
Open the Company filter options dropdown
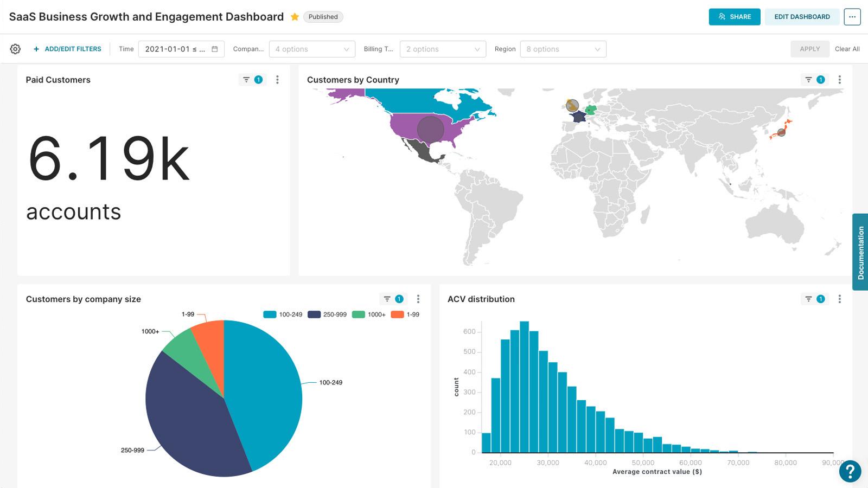click(x=312, y=49)
